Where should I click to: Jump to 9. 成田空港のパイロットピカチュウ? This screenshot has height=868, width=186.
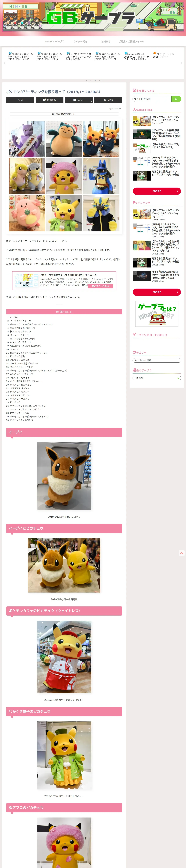(x=25, y=346)
